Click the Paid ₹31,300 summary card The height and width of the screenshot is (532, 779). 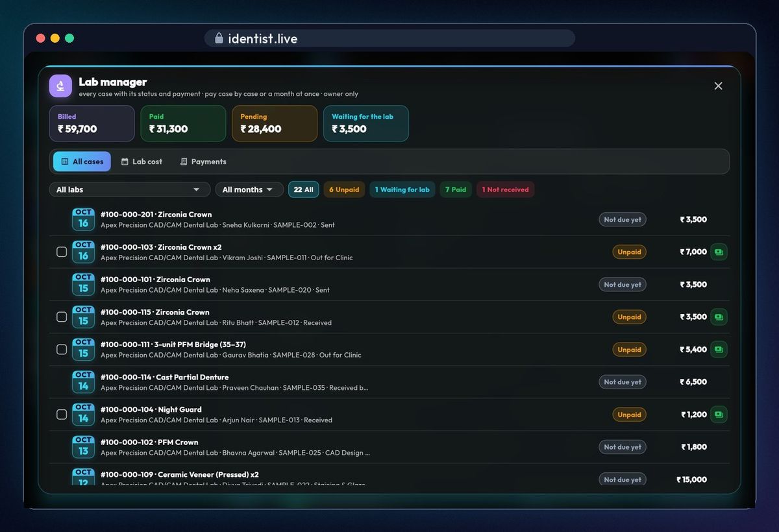click(183, 123)
